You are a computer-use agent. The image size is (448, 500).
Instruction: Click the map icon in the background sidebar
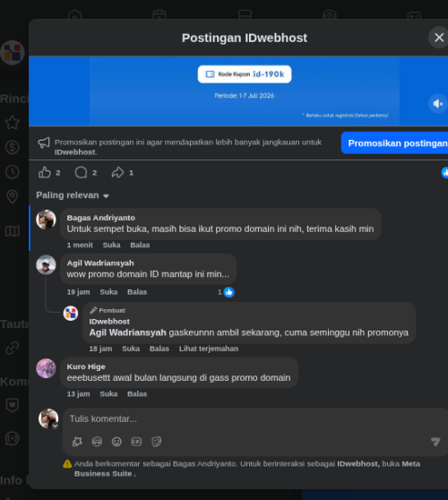(x=13, y=231)
